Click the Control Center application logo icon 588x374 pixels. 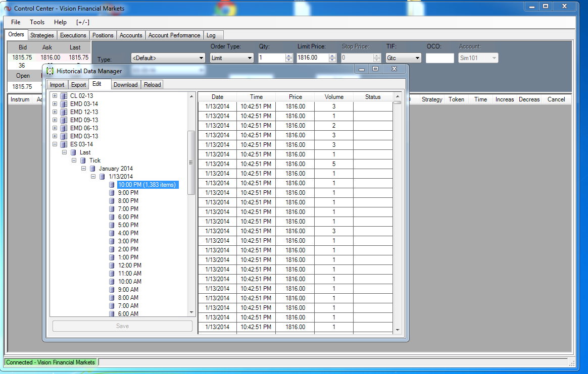[x=8, y=8]
